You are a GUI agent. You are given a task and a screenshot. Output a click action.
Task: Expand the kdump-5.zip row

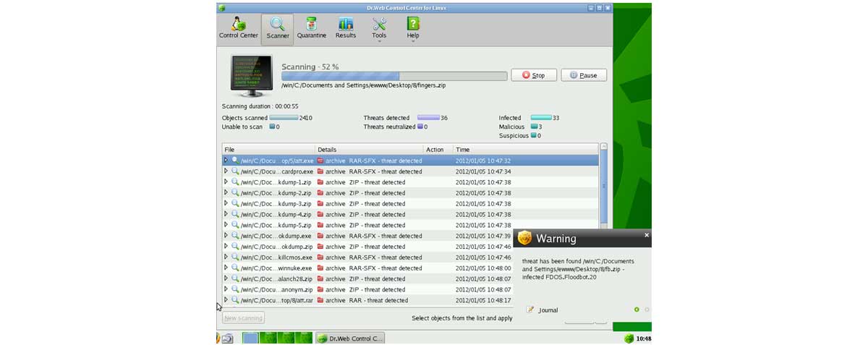click(226, 225)
